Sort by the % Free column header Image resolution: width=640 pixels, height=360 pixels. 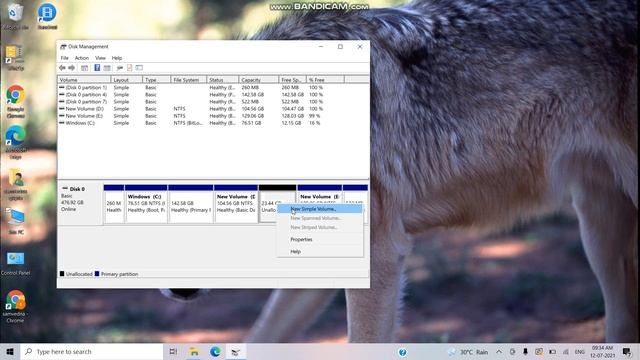[x=325, y=80]
